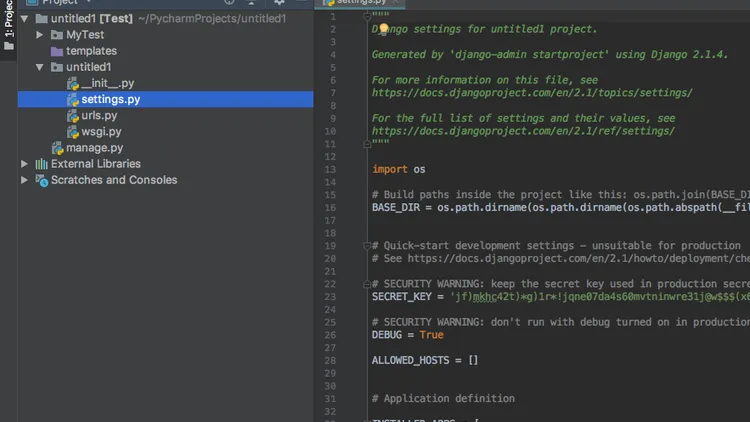Fold the docstring at line 1

pos(367,17)
